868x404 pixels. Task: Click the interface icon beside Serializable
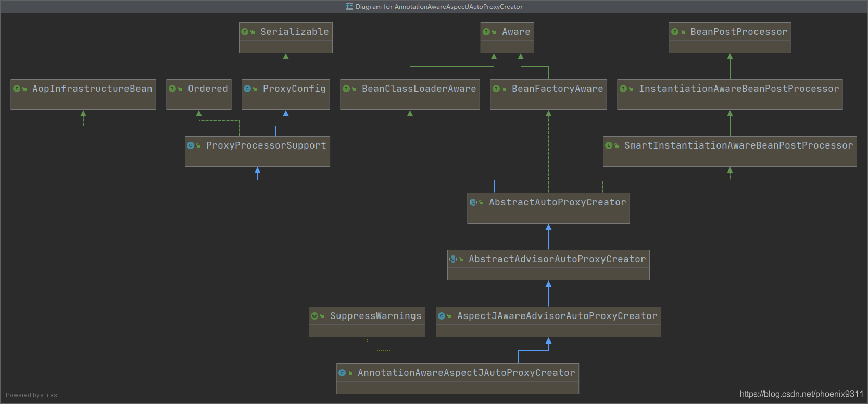click(x=245, y=32)
